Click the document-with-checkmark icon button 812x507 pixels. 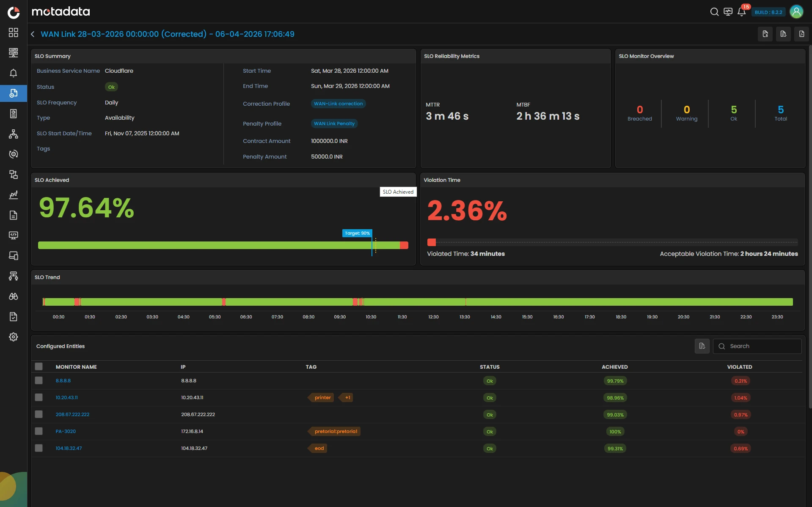pos(783,34)
